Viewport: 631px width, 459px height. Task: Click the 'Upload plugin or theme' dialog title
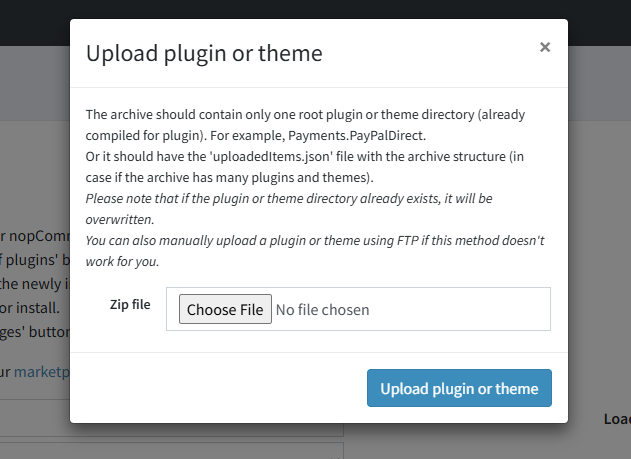point(204,53)
